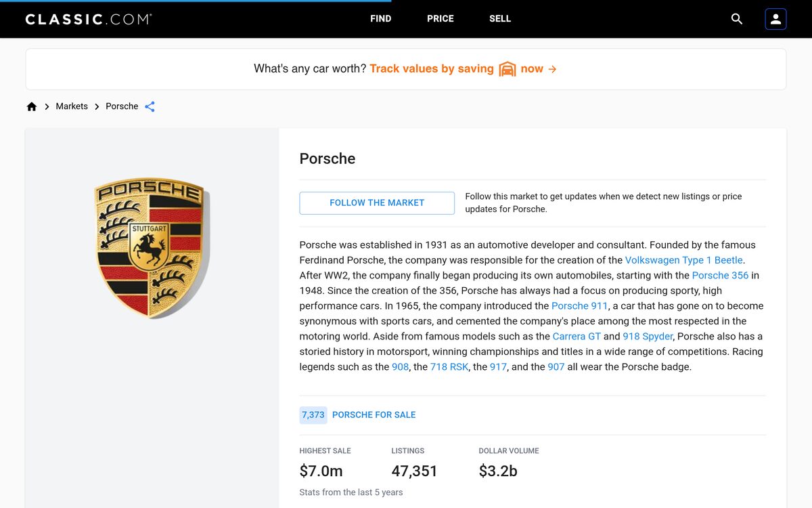812x508 pixels.
Task: Click the CLASSIC.COM logo
Action: 89,19
